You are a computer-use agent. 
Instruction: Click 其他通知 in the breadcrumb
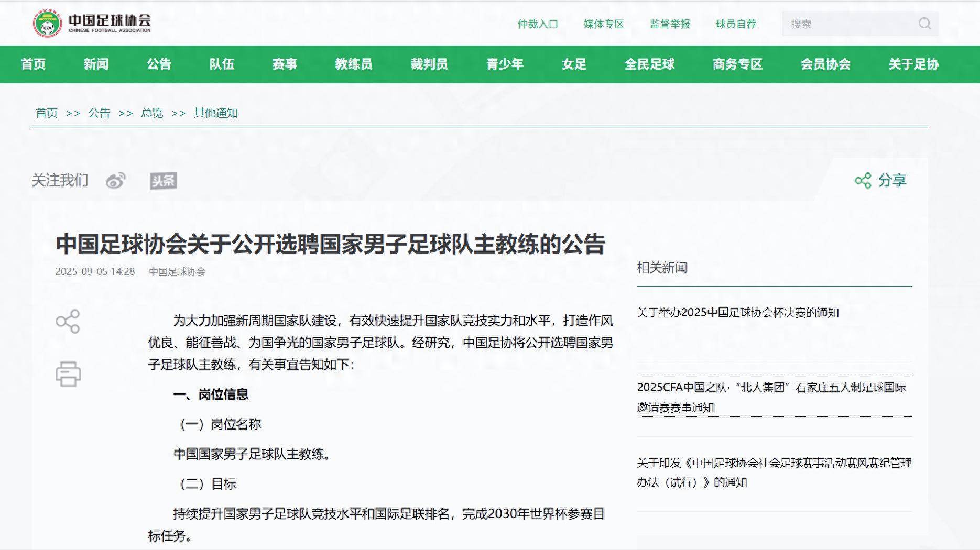coord(215,113)
